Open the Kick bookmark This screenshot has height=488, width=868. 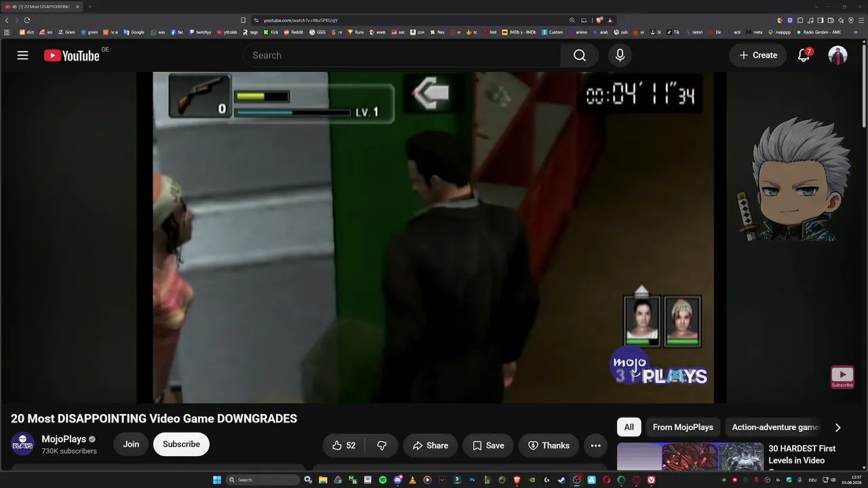271,32
